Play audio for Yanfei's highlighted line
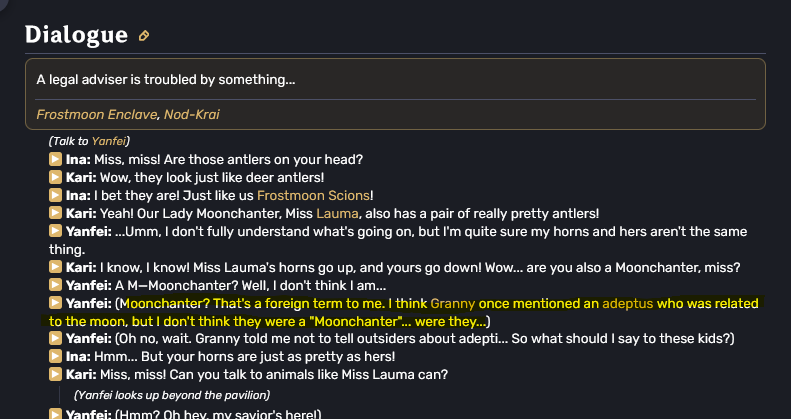This screenshot has height=419, width=791. [56, 303]
